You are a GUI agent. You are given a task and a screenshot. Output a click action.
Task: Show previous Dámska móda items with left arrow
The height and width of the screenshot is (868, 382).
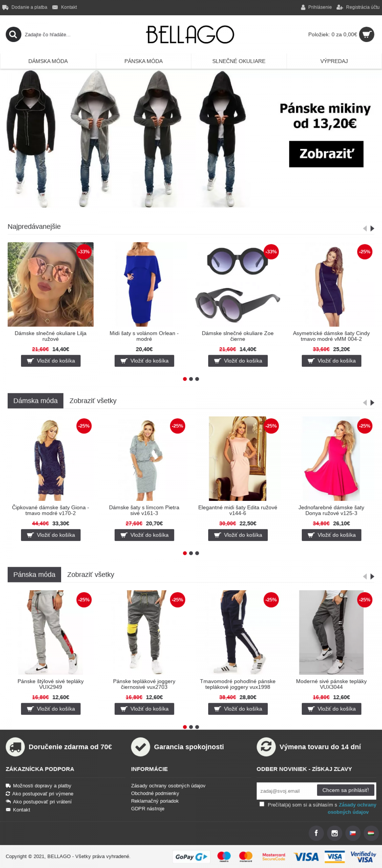365,403
